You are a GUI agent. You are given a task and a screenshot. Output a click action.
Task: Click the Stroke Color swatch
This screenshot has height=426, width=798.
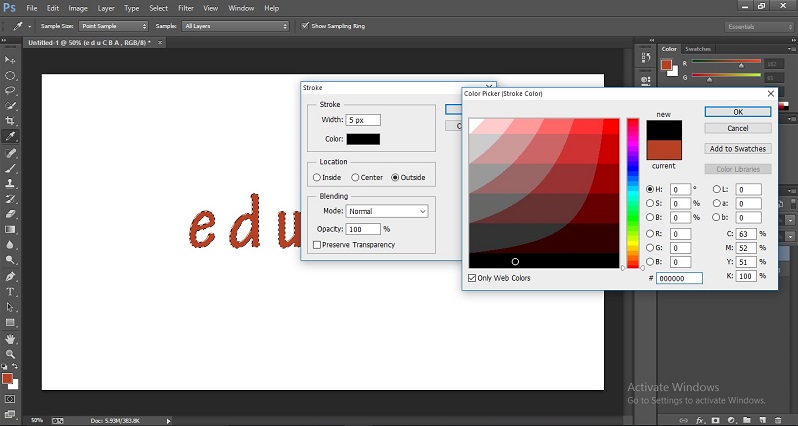tap(363, 139)
